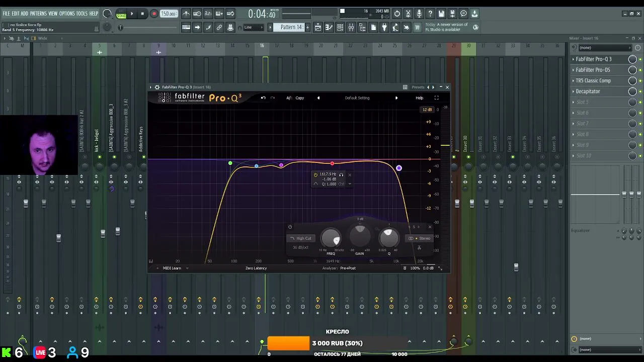Click the microphone recording icon
This screenshot has height=362, width=644.
coord(419,14)
